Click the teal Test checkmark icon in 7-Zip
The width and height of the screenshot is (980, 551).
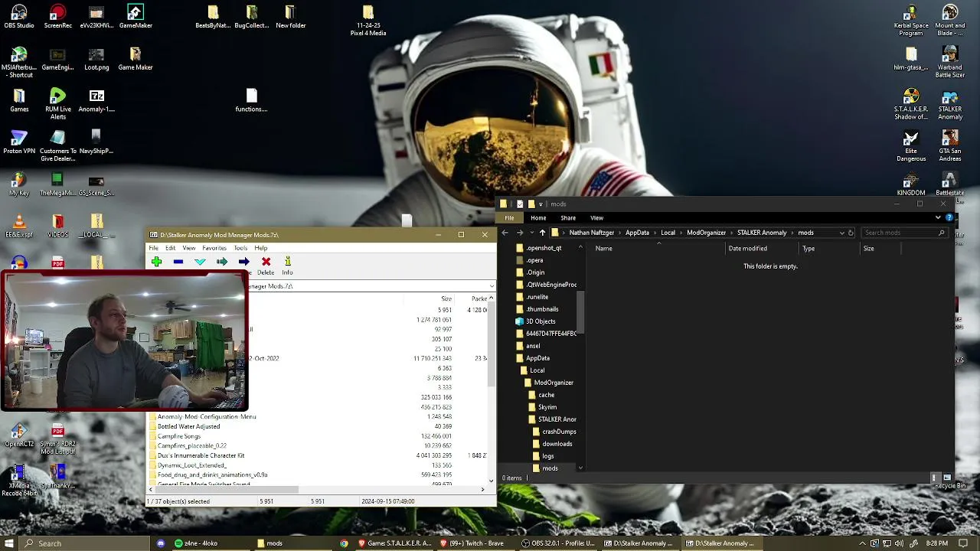(200, 262)
